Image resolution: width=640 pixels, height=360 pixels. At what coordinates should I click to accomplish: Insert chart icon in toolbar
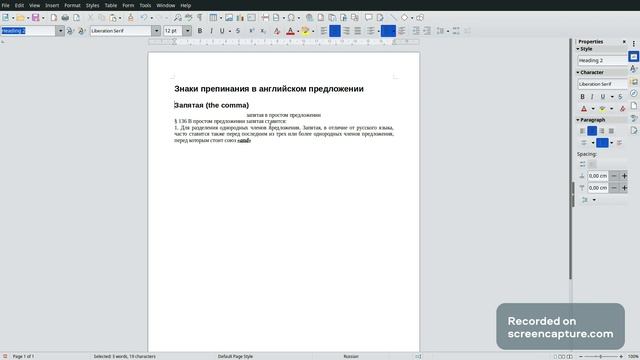240,18
